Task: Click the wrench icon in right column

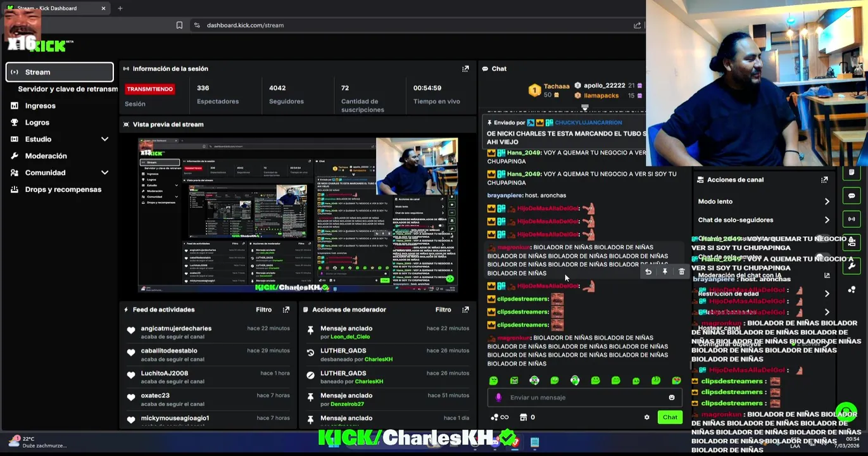Action: [x=852, y=266]
